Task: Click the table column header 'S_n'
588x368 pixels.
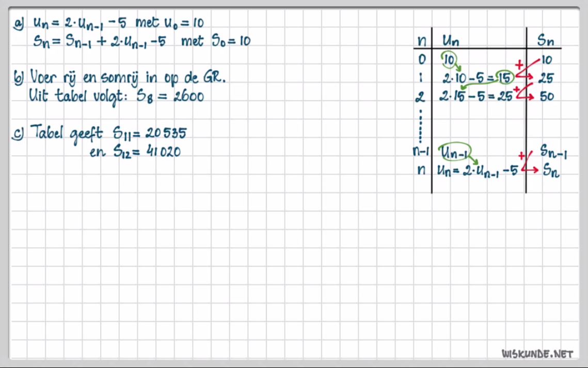Action: pos(545,39)
